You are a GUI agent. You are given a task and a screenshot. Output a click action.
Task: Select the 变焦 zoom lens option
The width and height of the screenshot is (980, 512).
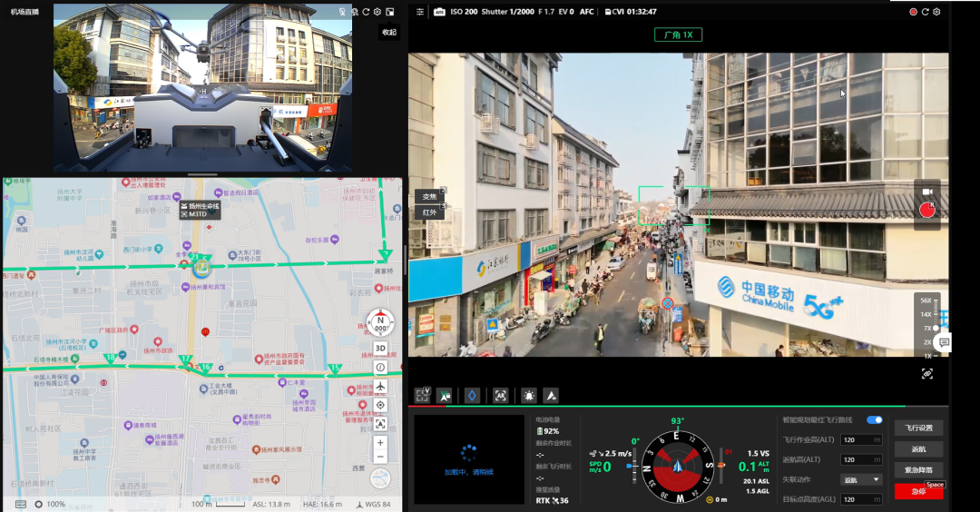point(430,196)
